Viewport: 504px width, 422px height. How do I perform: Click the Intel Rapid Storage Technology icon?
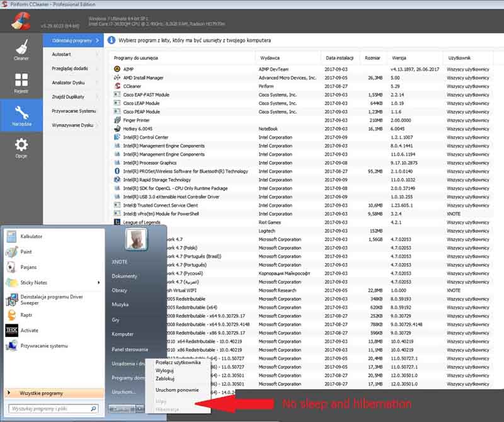117,180
